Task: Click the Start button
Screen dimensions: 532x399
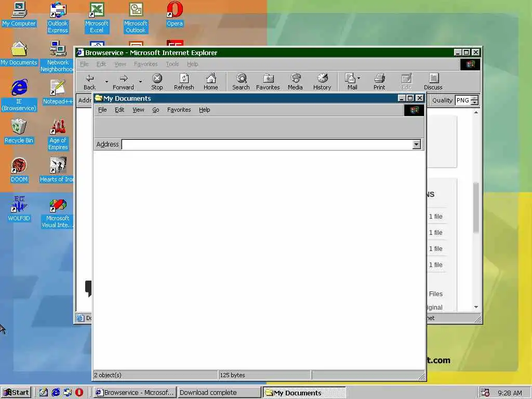Action: (16, 393)
